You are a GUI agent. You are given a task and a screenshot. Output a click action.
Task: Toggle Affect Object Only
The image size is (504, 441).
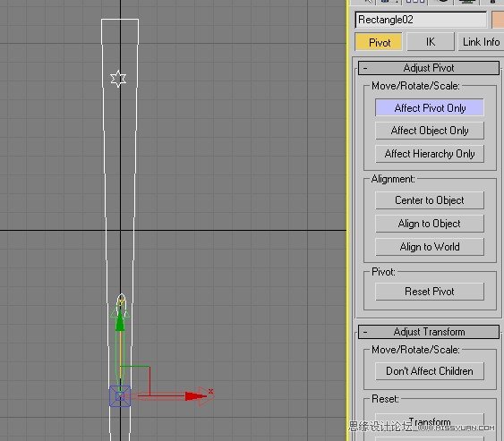[x=430, y=131]
